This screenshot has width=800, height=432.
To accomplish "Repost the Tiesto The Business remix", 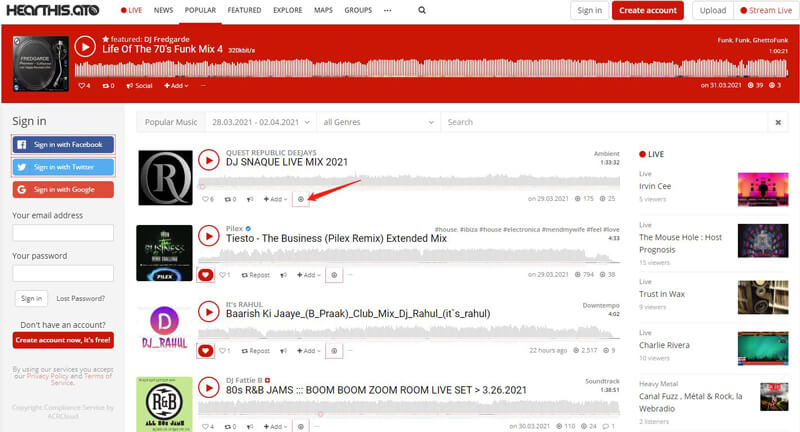I will [x=256, y=275].
